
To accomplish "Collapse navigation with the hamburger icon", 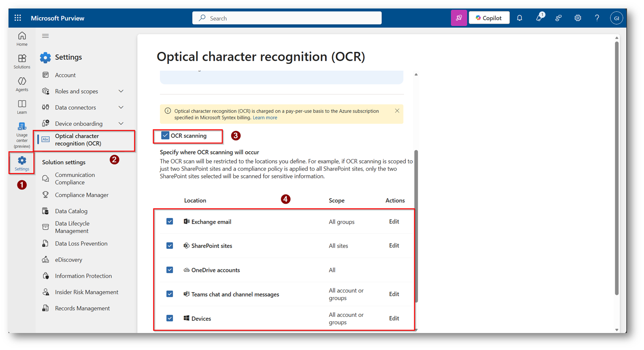I will tap(45, 36).
